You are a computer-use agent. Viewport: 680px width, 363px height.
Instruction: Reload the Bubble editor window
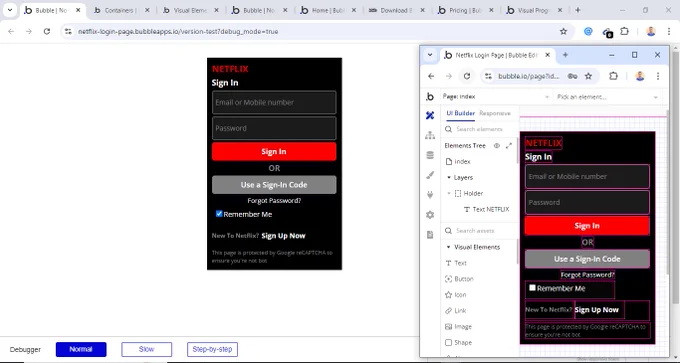click(467, 76)
